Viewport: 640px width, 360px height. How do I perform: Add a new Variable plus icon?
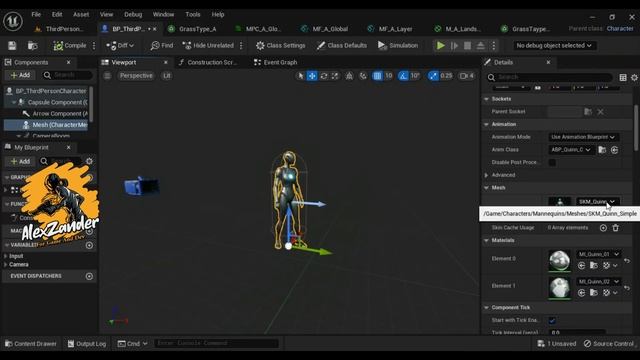(x=89, y=245)
